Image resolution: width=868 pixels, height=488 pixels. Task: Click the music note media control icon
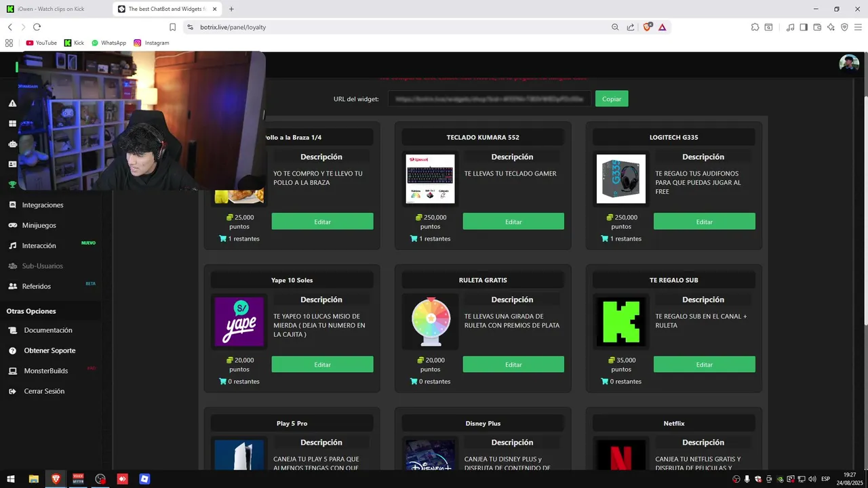(x=790, y=27)
